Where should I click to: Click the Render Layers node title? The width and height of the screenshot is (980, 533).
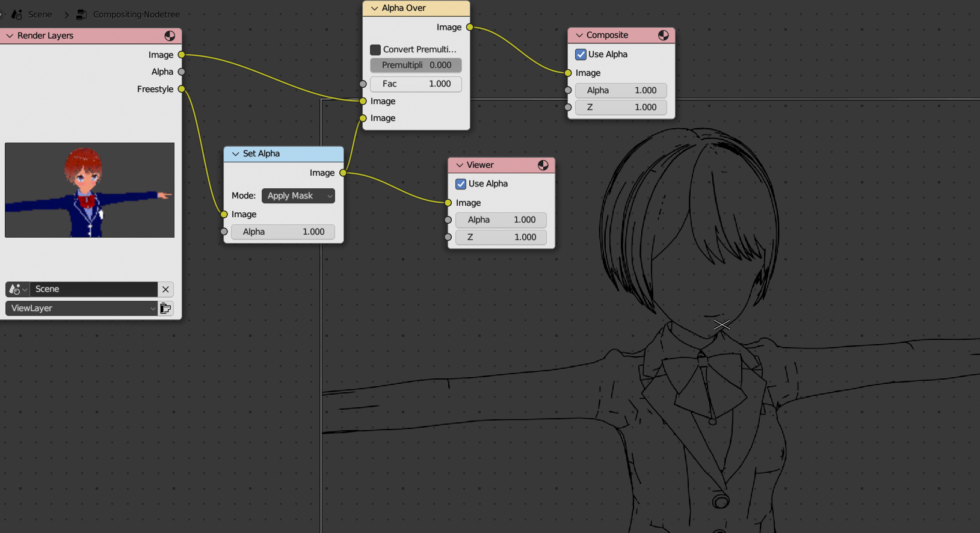click(45, 35)
